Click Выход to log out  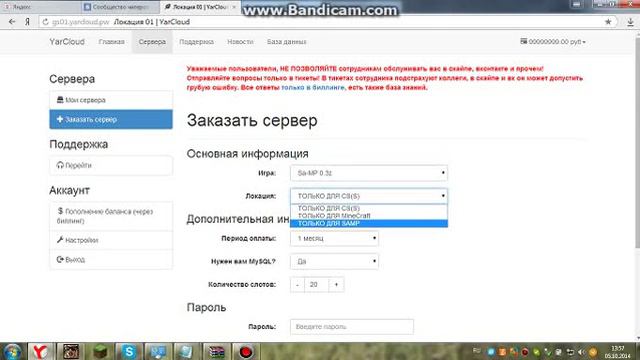[111, 260]
